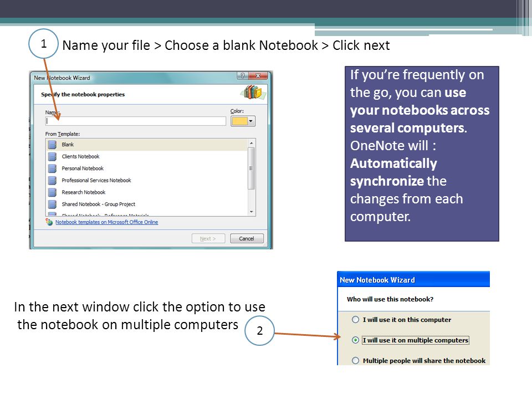Click the Next button
Image resolution: width=532 pixels, height=399 pixels.
tap(208, 238)
